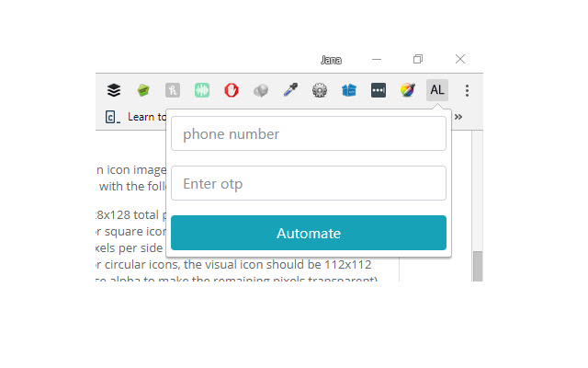Open the green audio waveform extension
Image resolution: width=588 pixels, height=368 pixels.
[202, 90]
